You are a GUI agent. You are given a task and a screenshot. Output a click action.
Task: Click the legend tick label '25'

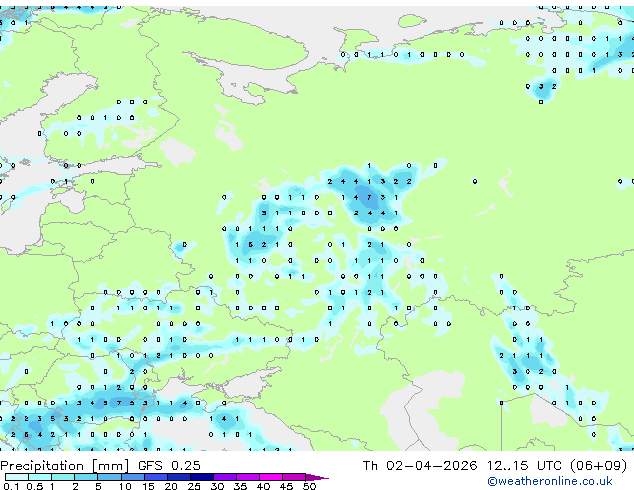[x=194, y=486]
